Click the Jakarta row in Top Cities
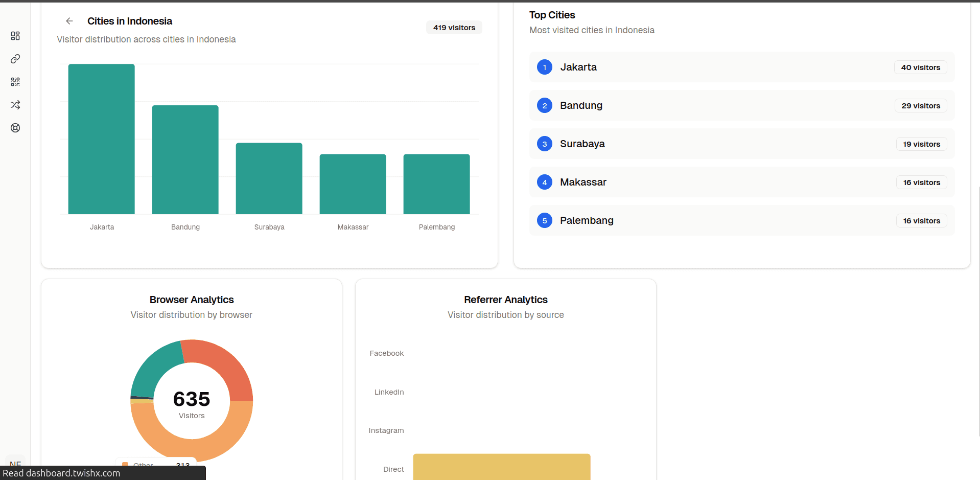 coord(742,67)
